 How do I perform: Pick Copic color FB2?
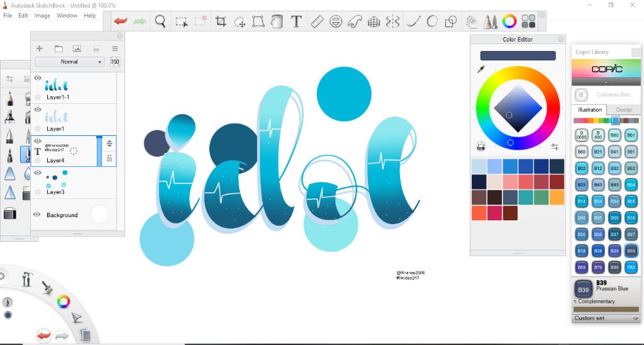pos(631,268)
